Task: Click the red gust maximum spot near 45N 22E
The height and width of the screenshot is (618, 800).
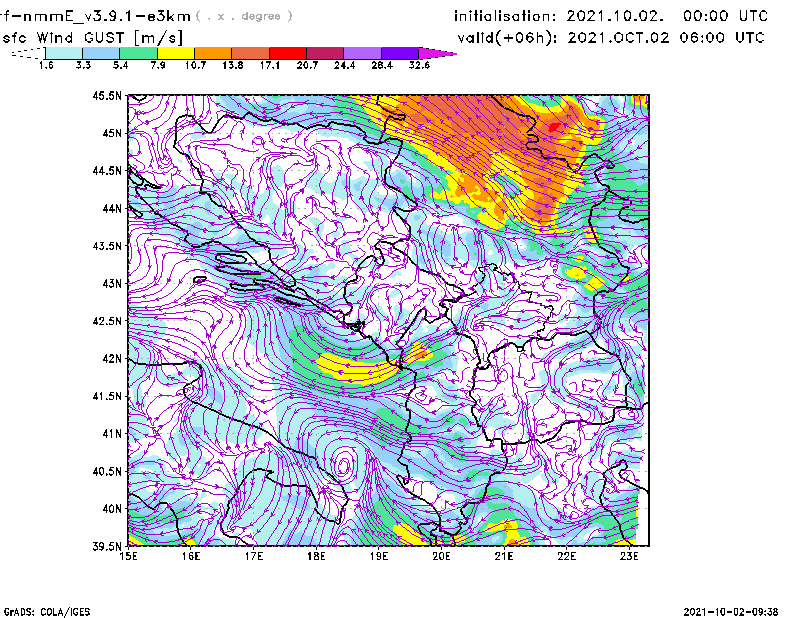Action: pyautogui.click(x=555, y=126)
